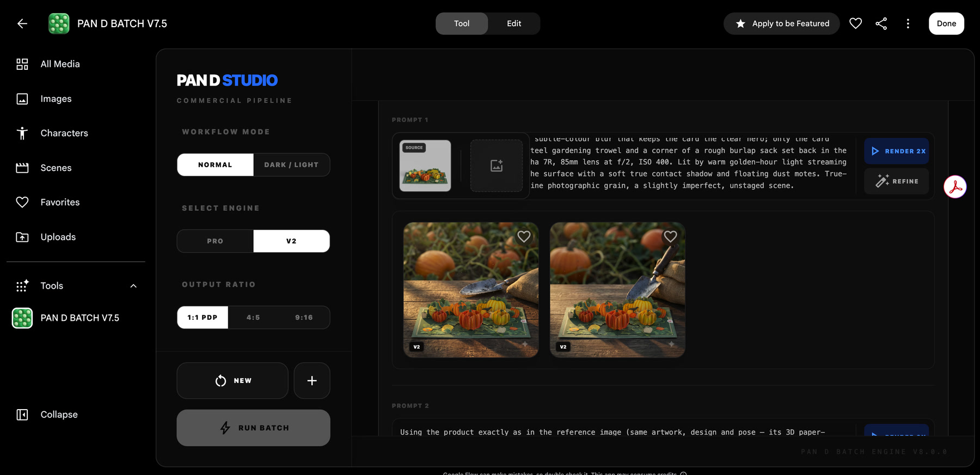Click REFINE for Prompt 1

click(896, 181)
